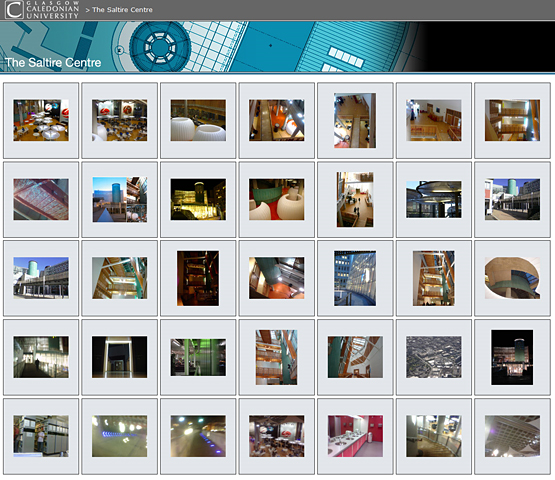Open the circular canopy walkway thumbnail
Screen dimensions: 555x480
434,199
